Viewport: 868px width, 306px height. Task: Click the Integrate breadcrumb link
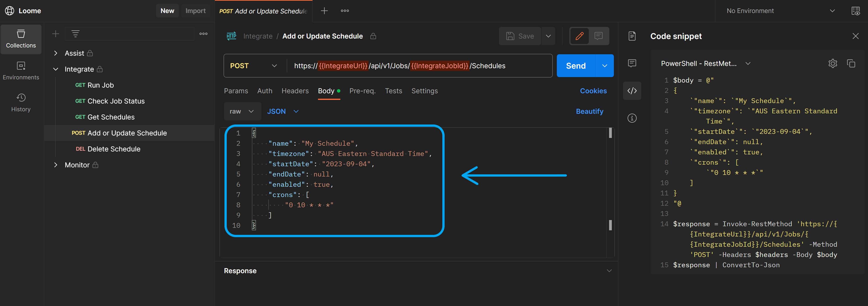point(258,36)
